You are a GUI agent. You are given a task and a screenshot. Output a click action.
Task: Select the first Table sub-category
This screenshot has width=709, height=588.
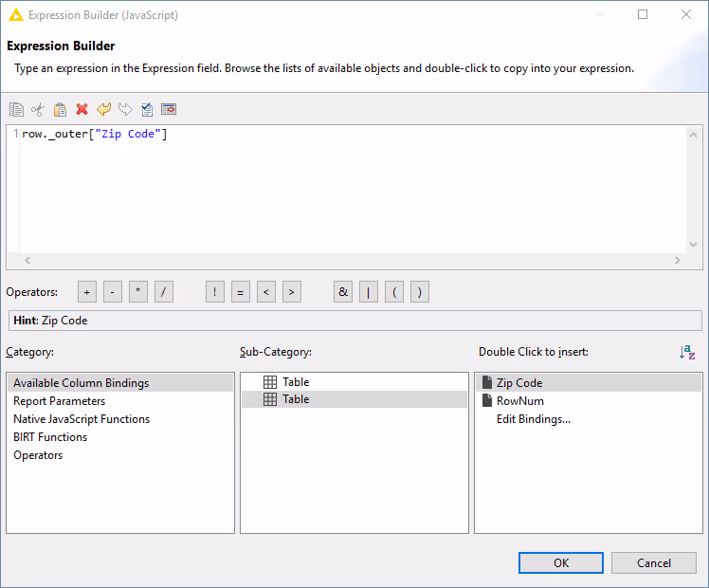click(296, 382)
